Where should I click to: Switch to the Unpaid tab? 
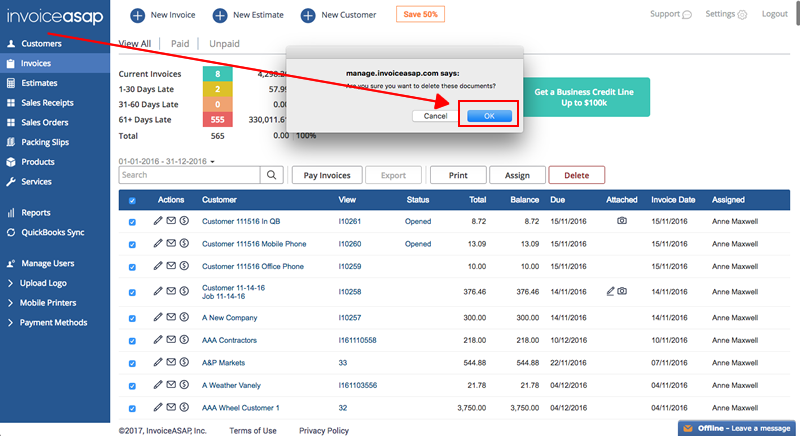coord(223,44)
